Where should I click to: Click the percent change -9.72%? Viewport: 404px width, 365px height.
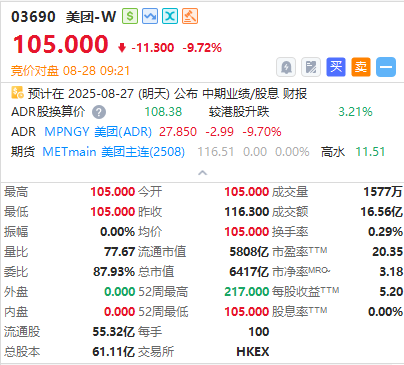click(x=202, y=48)
